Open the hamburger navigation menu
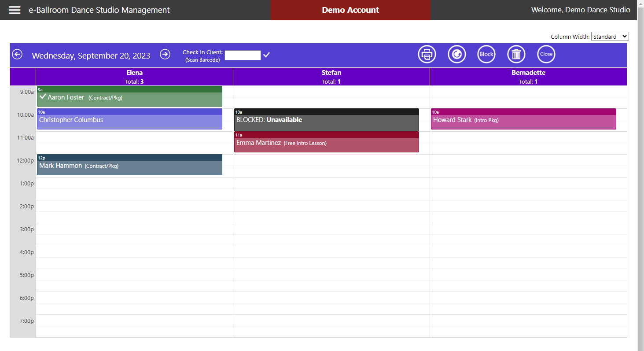 click(15, 10)
